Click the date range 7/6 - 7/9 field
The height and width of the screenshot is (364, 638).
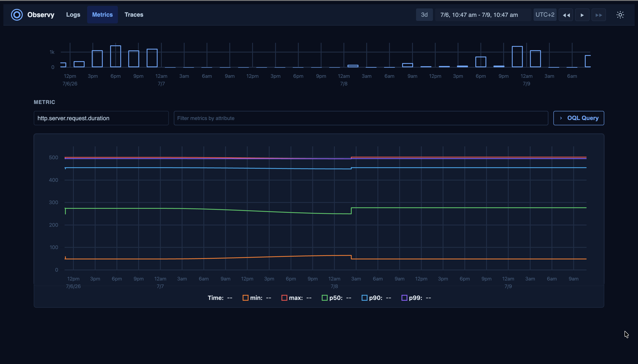(483, 15)
